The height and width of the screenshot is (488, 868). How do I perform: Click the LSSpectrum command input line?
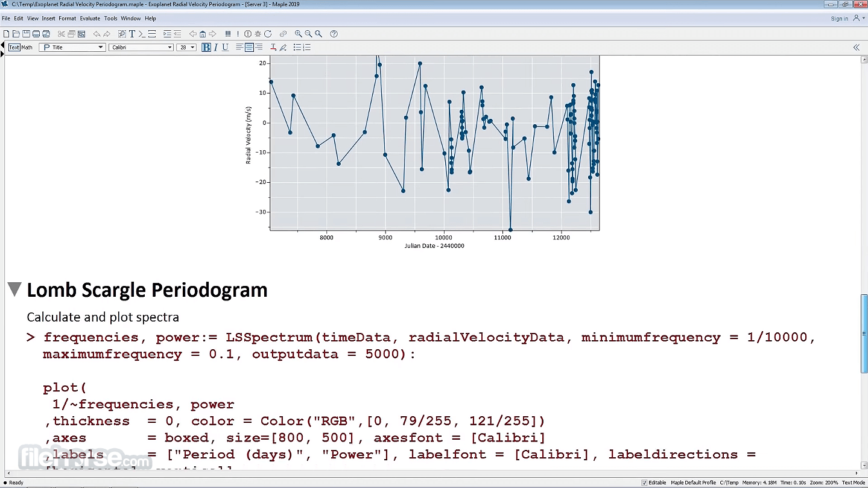click(429, 346)
